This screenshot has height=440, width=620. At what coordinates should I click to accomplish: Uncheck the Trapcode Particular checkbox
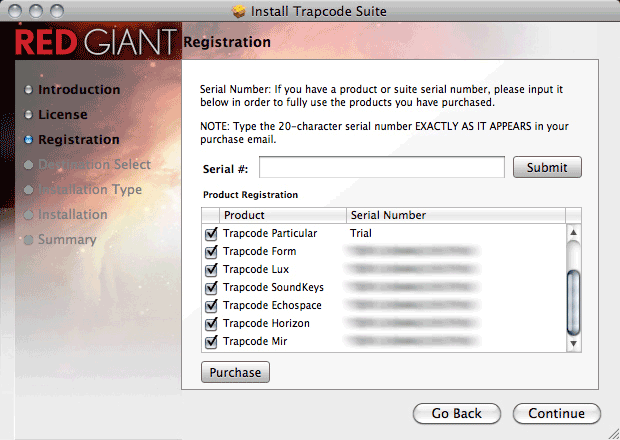pos(211,234)
